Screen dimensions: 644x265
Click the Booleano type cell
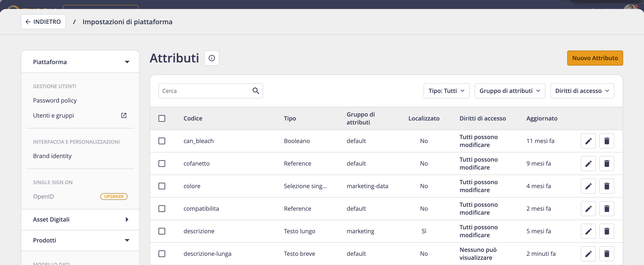297,141
